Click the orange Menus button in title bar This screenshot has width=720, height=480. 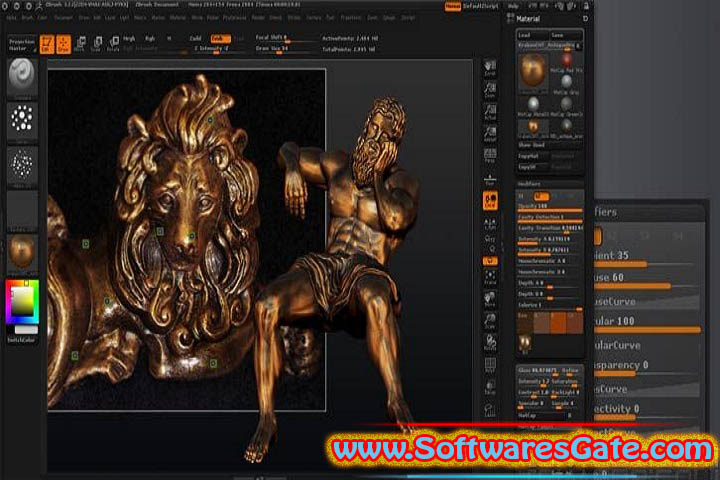pos(453,6)
